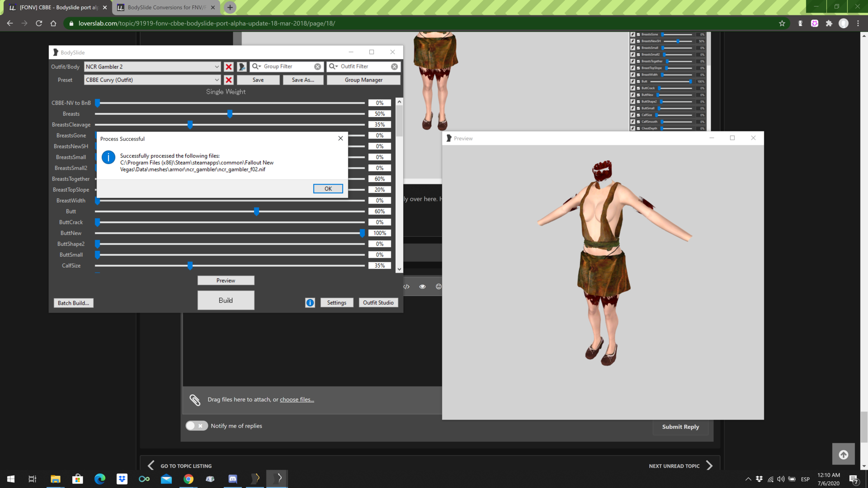The image size is (868, 488).
Task: Uncheck the CalfSmooth checkbox in Outfit Studio
Action: point(638,122)
